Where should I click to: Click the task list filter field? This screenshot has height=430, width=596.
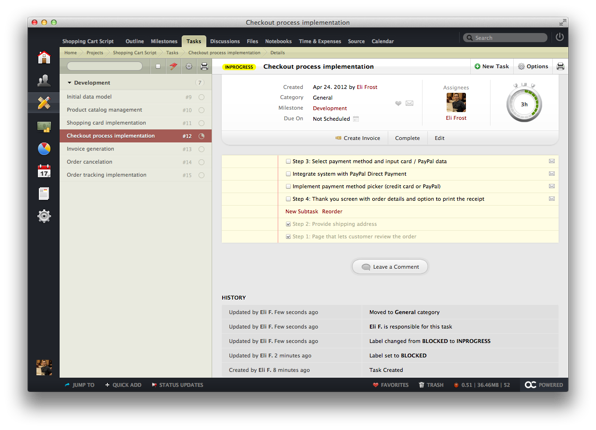[105, 67]
